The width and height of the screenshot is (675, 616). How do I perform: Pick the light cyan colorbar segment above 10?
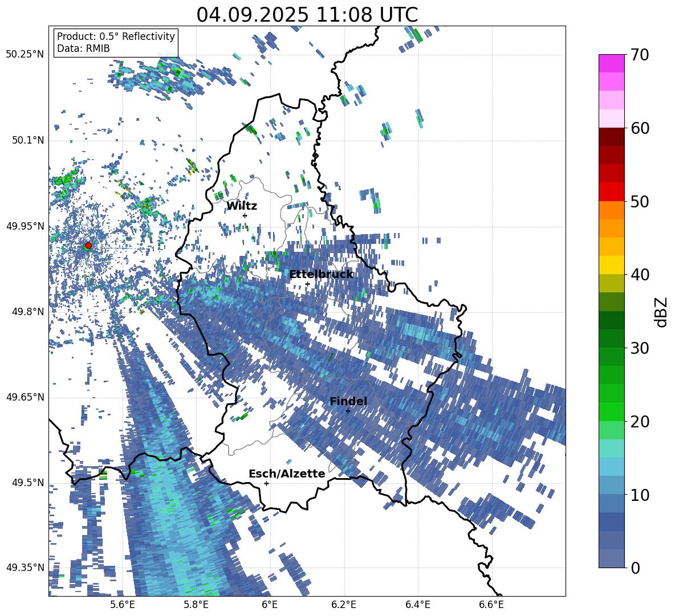click(x=611, y=466)
